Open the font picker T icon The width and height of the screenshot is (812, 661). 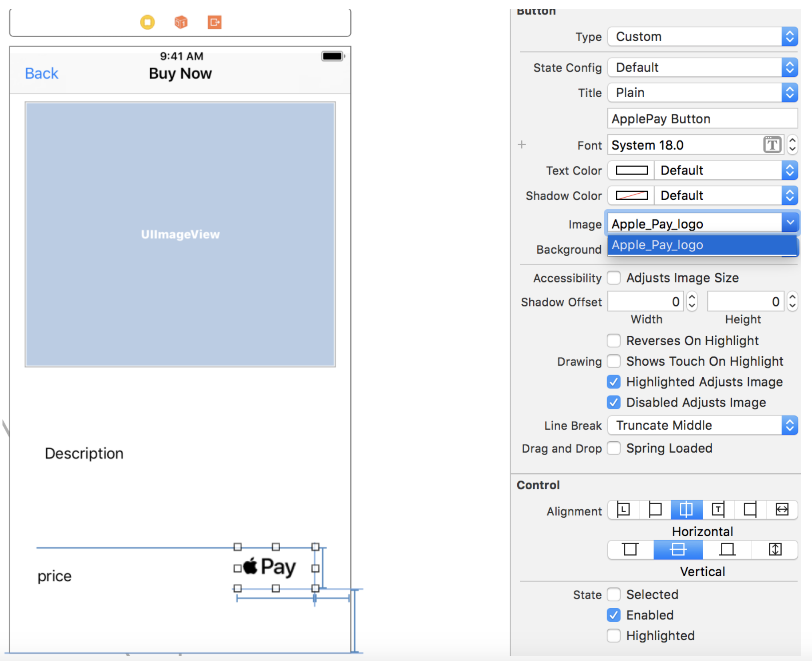click(x=772, y=145)
